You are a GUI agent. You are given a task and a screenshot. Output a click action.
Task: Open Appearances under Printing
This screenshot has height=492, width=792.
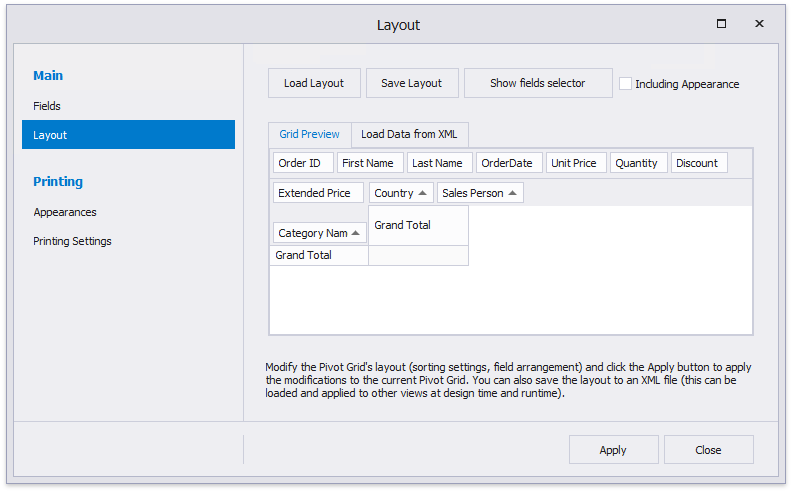pyautogui.click(x=65, y=212)
